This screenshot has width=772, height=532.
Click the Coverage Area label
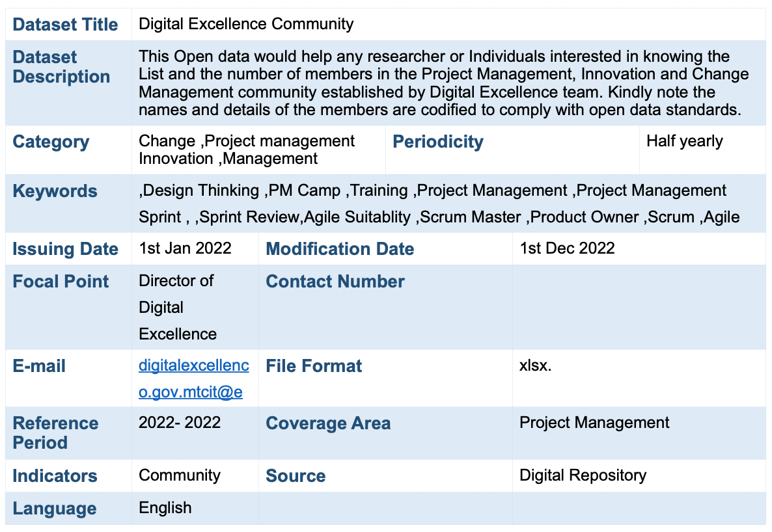click(328, 423)
